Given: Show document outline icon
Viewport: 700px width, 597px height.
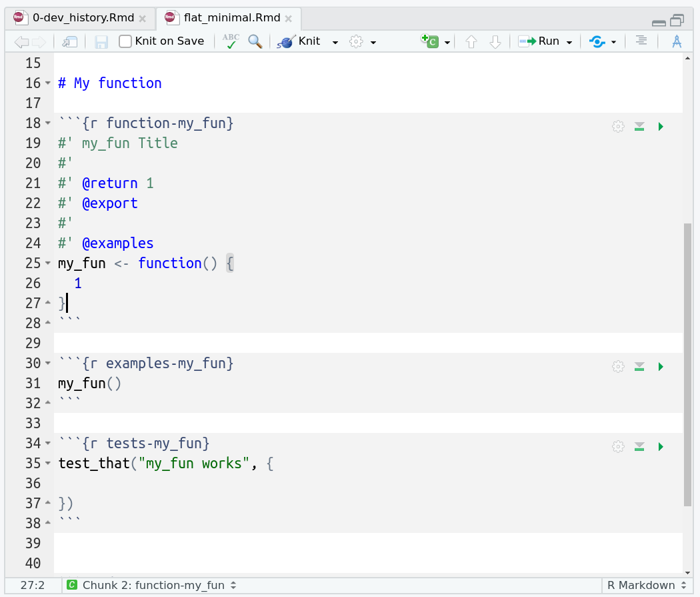Looking at the screenshot, I should (x=641, y=41).
